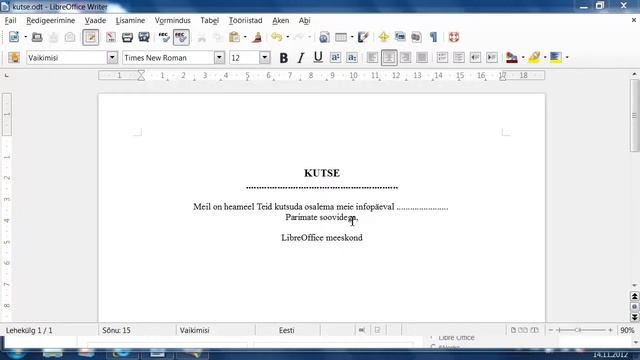Expand Times New Roman font dropdown
The width and height of the screenshot is (640, 360).
[219, 58]
